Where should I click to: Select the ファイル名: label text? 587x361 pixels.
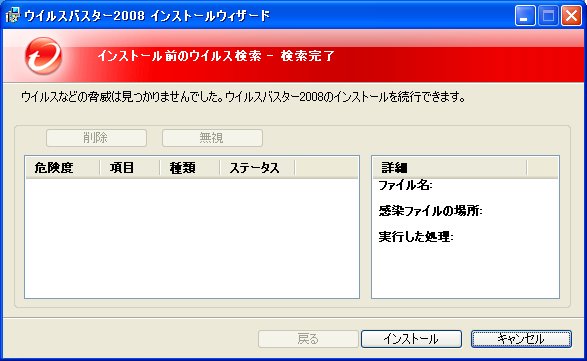point(405,185)
